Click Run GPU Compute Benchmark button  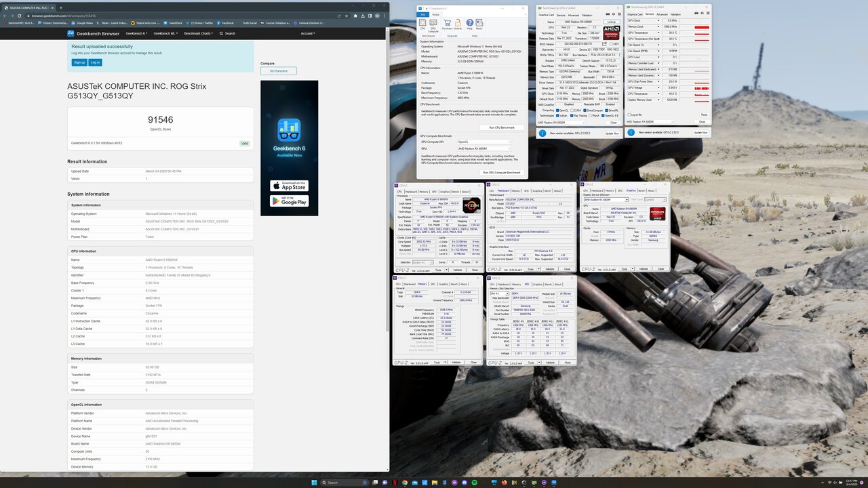[x=501, y=172]
